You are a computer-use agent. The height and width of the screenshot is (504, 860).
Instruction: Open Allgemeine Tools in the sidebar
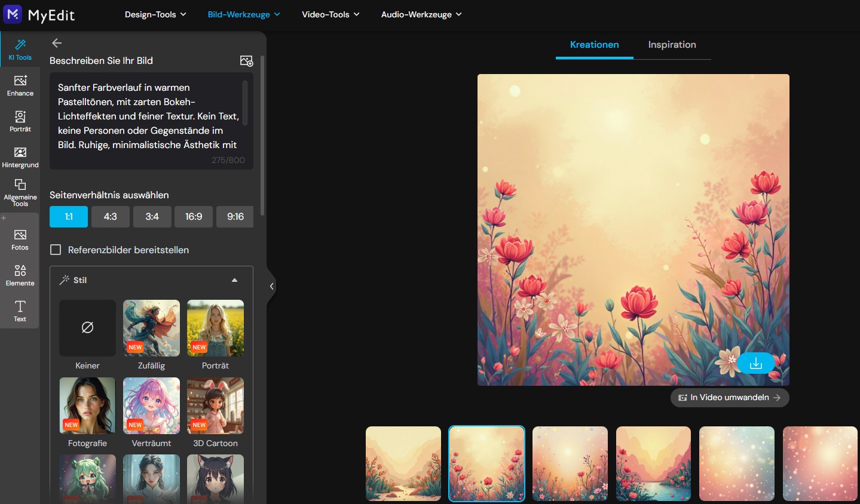(x=20, y=192)
